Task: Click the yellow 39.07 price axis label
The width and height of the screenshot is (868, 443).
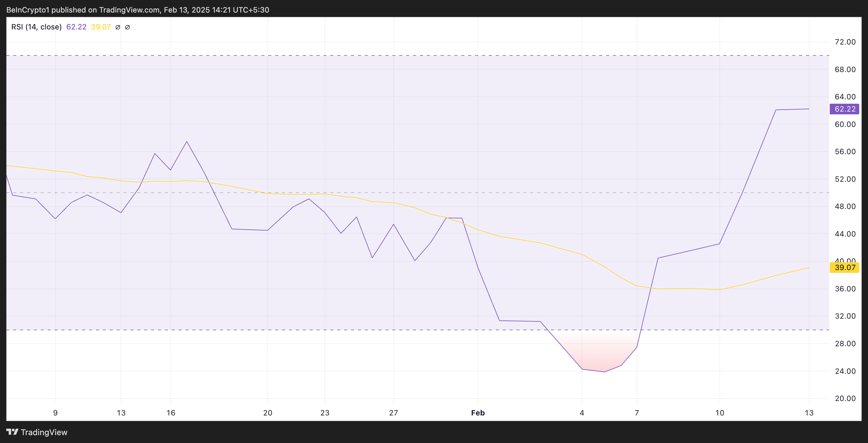Action: coord(844,268)
